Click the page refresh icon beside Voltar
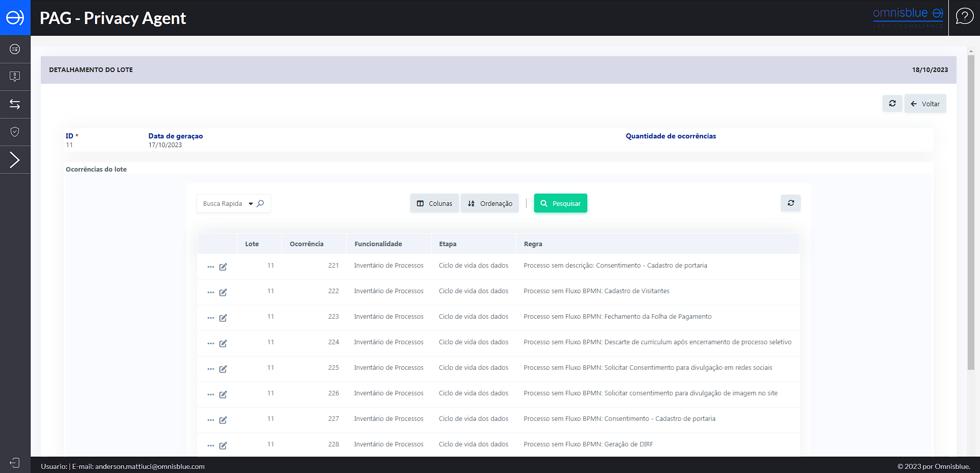This screenshot has width=980, height=473. 892,104
